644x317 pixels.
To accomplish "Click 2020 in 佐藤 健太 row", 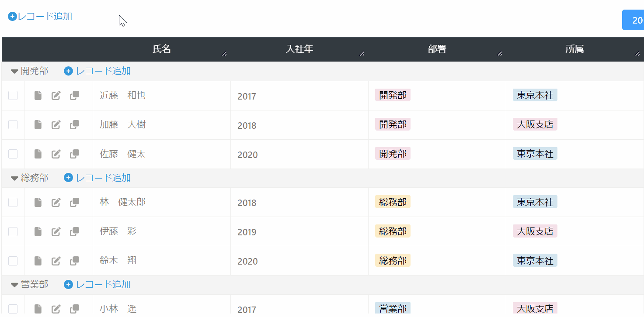I will point(247,155).
